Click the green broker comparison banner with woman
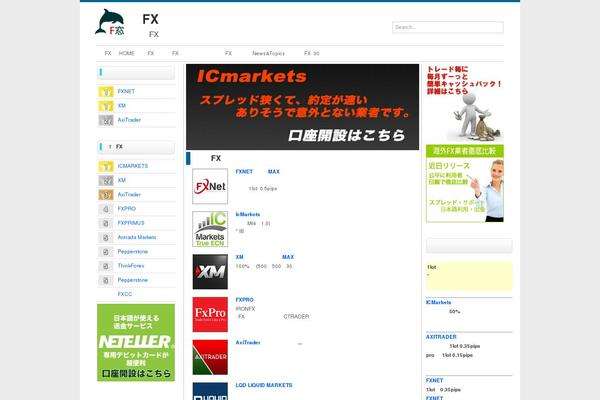 point(465,183)
